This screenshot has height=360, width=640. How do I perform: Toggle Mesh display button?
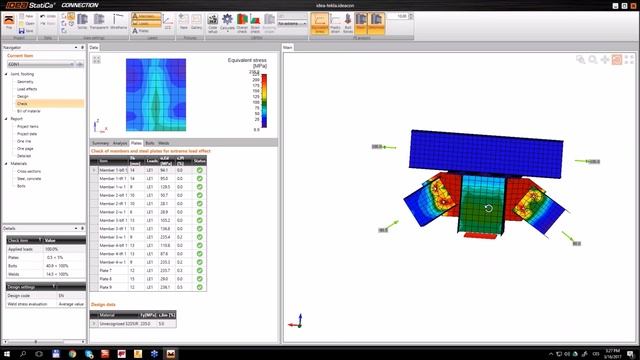pos(361,23)
